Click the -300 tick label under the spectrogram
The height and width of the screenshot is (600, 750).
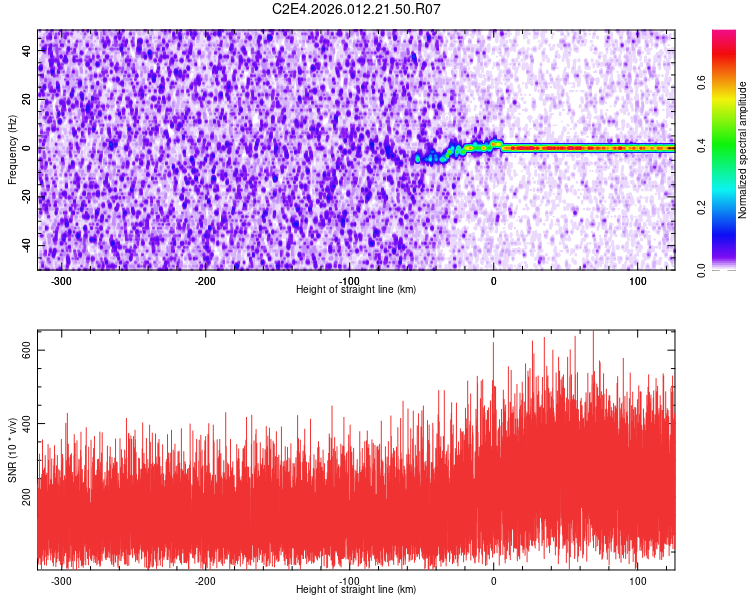pos(61,281)
